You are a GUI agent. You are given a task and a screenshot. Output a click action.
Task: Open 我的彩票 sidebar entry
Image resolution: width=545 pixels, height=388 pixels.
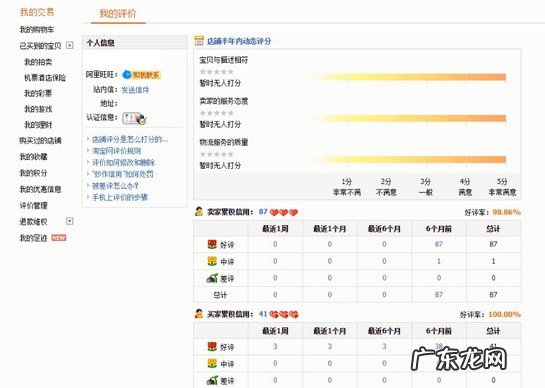point(38,93)
